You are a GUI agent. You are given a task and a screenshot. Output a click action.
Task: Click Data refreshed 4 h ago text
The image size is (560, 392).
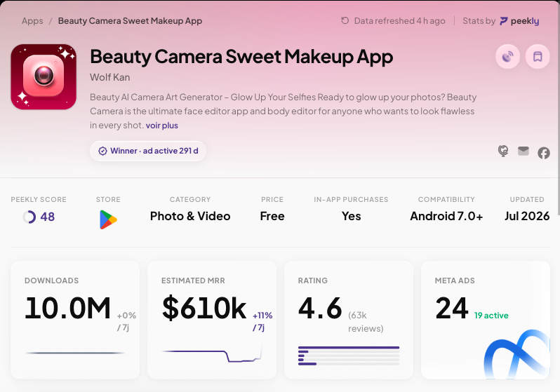[399, 21]
